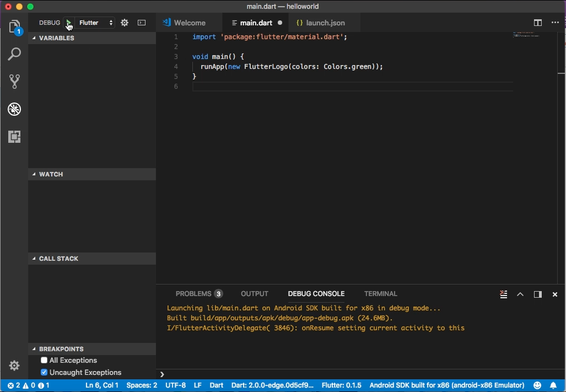The width and height of the screenshot is (566, 392).
Task: Change LF end of line sequence
Action: click(198, 385)
